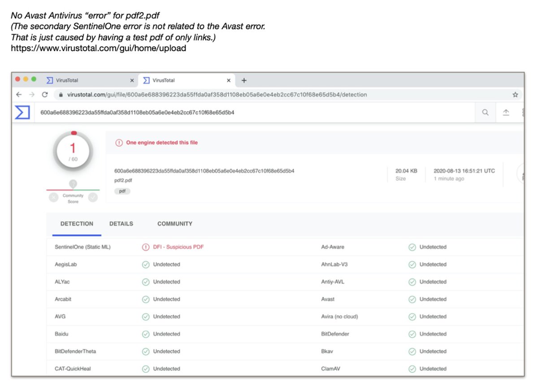Click the red alert icon beside One engine detected
Screen dimensions: 538x392
119,143
